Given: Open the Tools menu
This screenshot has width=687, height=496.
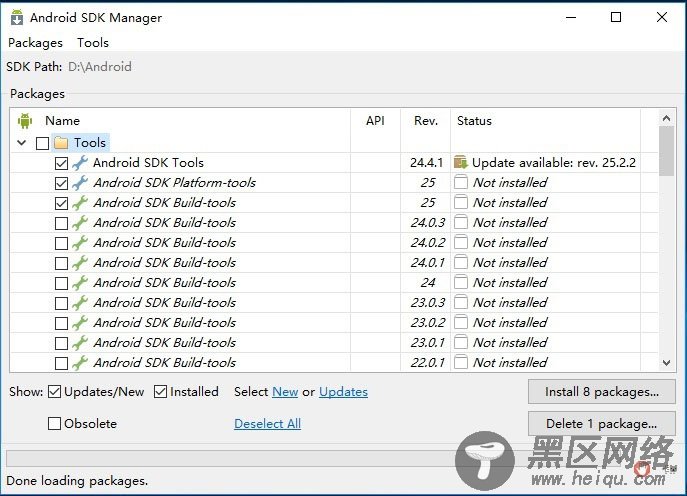Looking at the screenshot, I should [x=93, y=43].
